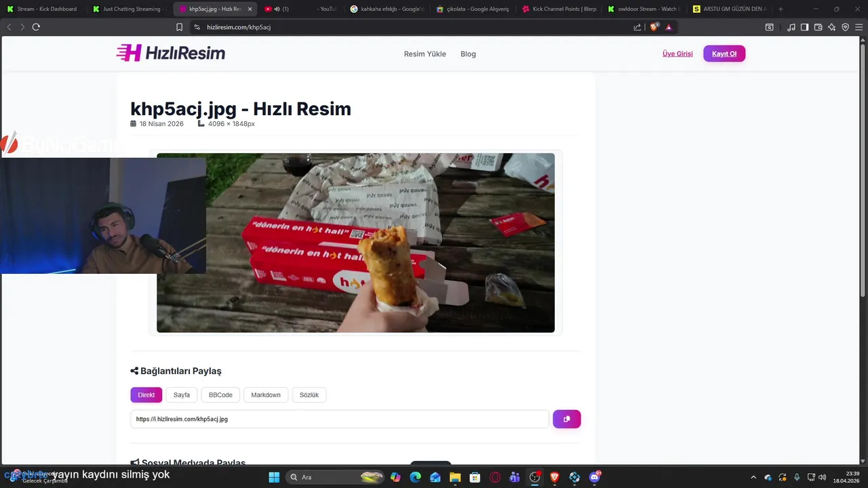
Task: Open the Leo AI sparkle icon
Action: [x=831, y=27]
